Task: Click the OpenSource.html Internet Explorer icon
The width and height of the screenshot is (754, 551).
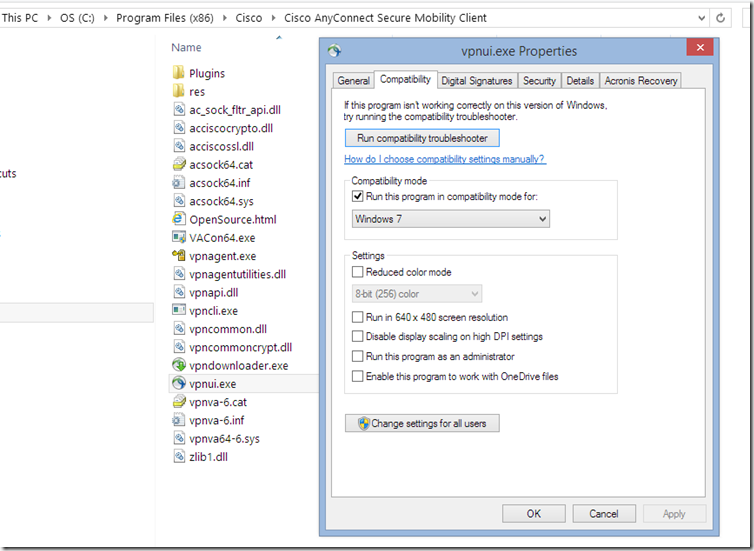Action: pos(178,219)
